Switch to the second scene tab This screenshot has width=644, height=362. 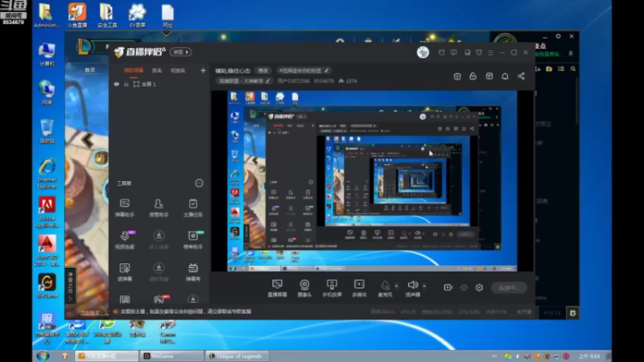tap(157, 71)
